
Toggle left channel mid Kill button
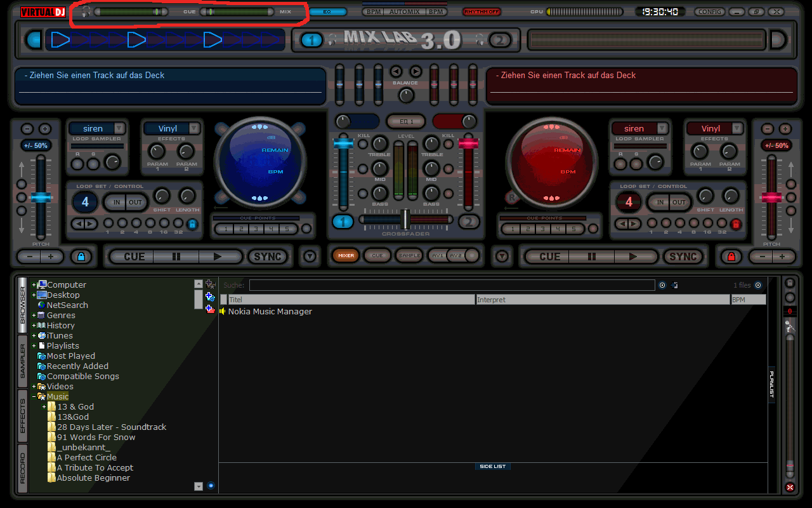coord(363,169)
